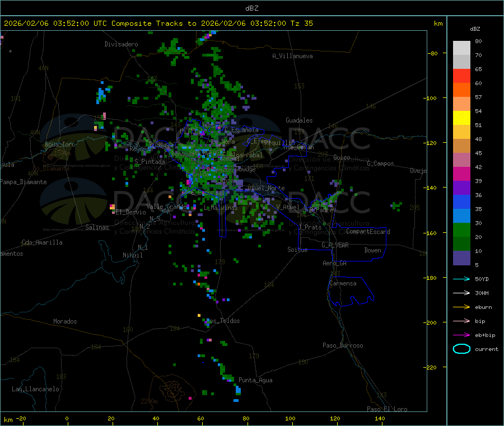Screen dimensions: 504x426
Task: Click the 'Salinas' map label
Action: (x=97, y=227)
